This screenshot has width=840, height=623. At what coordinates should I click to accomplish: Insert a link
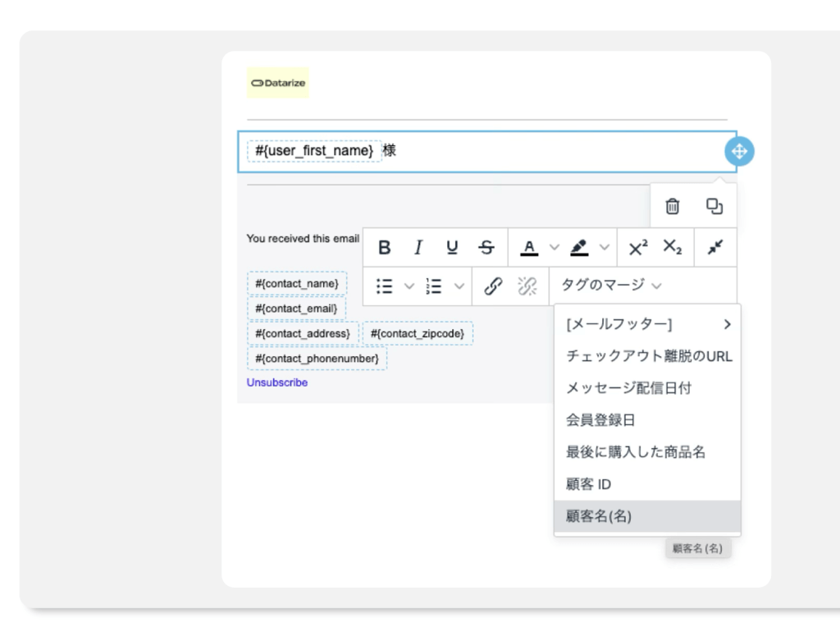coord(493,286)
